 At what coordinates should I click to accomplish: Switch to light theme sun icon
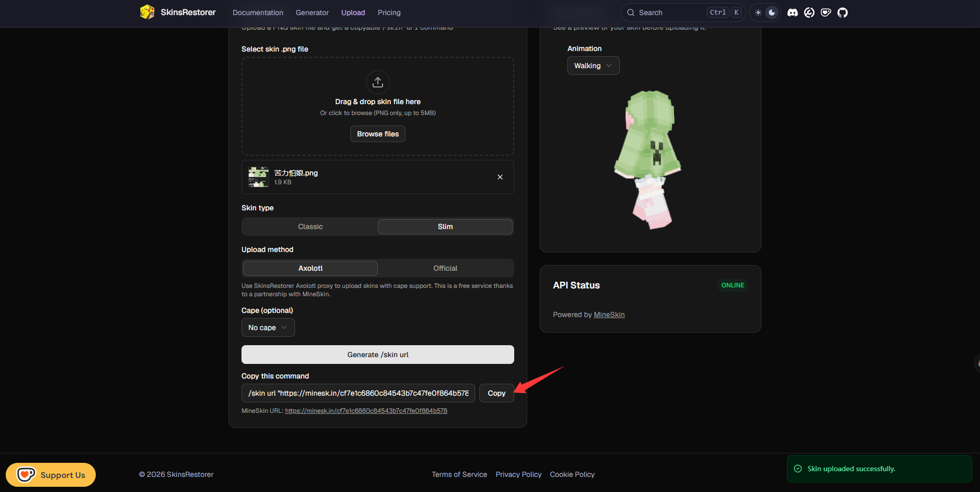(758, 12)
